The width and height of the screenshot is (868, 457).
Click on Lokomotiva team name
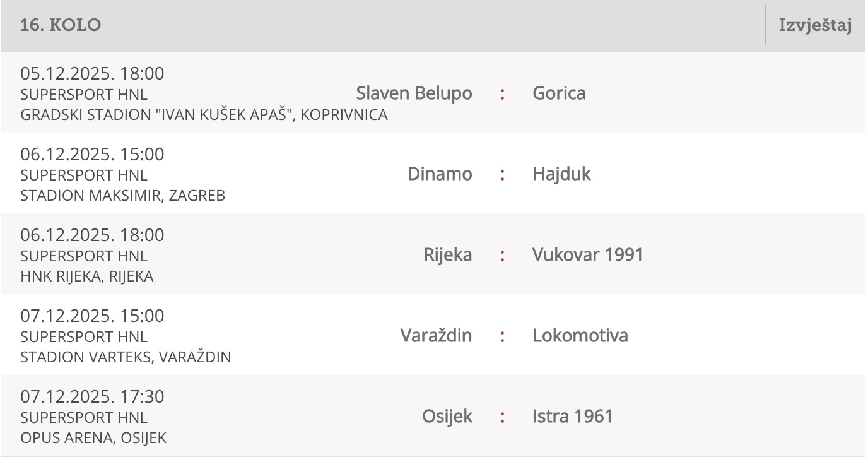coord(580,335)
